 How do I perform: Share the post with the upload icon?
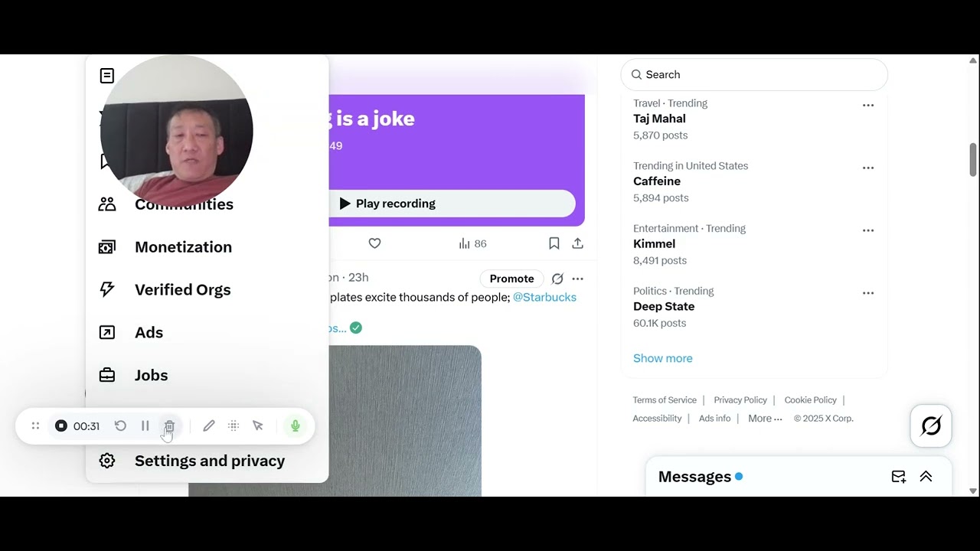pos(577,243)
